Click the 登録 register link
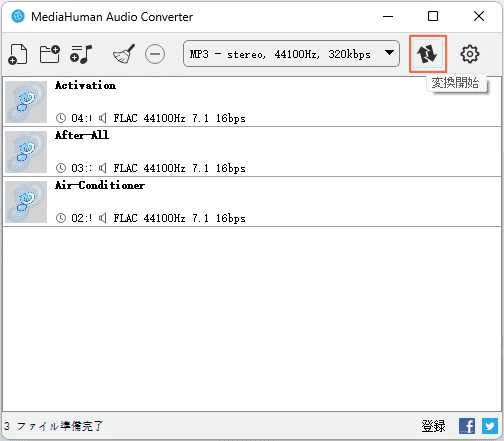This screenshot has width=504, height=441. 433,426
